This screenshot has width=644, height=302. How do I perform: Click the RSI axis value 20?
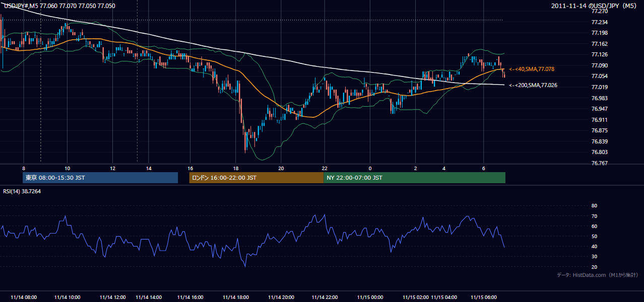pos(594,267)
